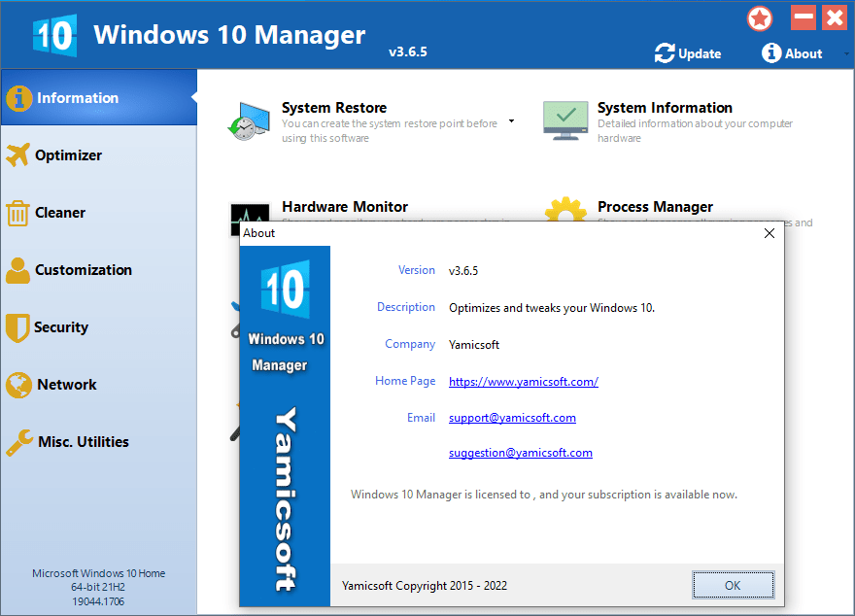Minimize the Windows 10 Manager window
Image resolution: width=855 pixels, height=616 pixels.
804,18
